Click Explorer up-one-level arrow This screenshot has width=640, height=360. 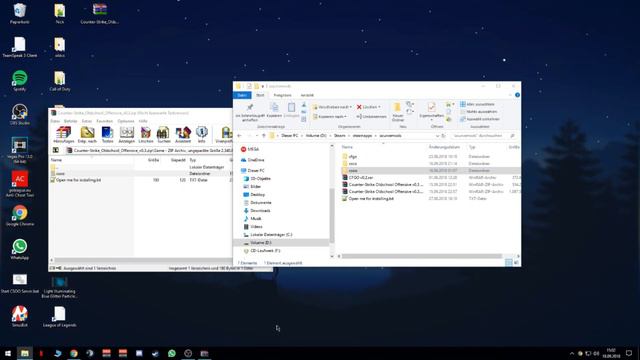click(x=264, y=136)
